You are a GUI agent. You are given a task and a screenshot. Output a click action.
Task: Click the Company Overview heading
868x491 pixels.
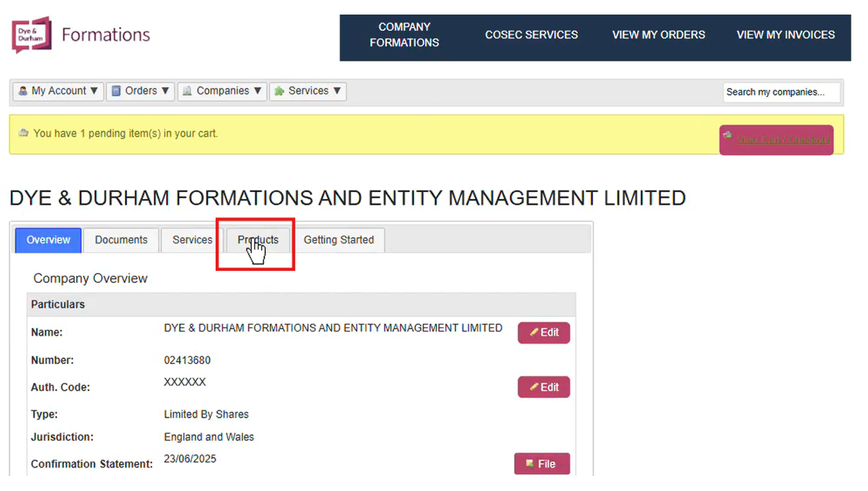90,278
